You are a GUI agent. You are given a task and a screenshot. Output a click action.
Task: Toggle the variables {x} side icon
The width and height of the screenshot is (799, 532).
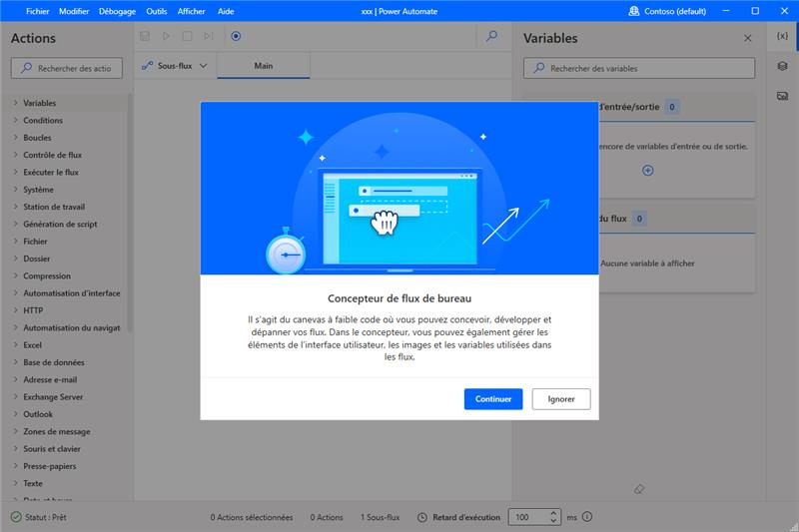click(x=782, y=36)
